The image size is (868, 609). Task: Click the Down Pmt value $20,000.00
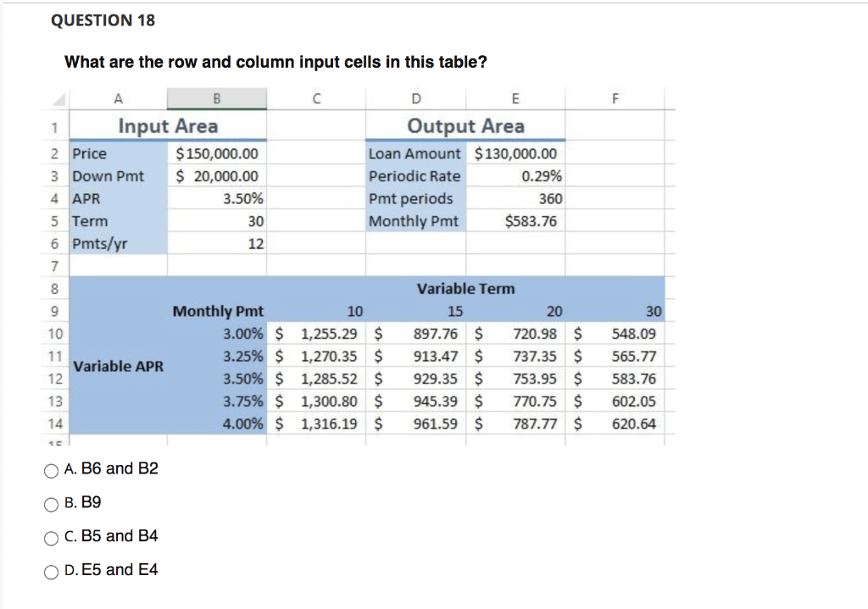click(217, 176)
